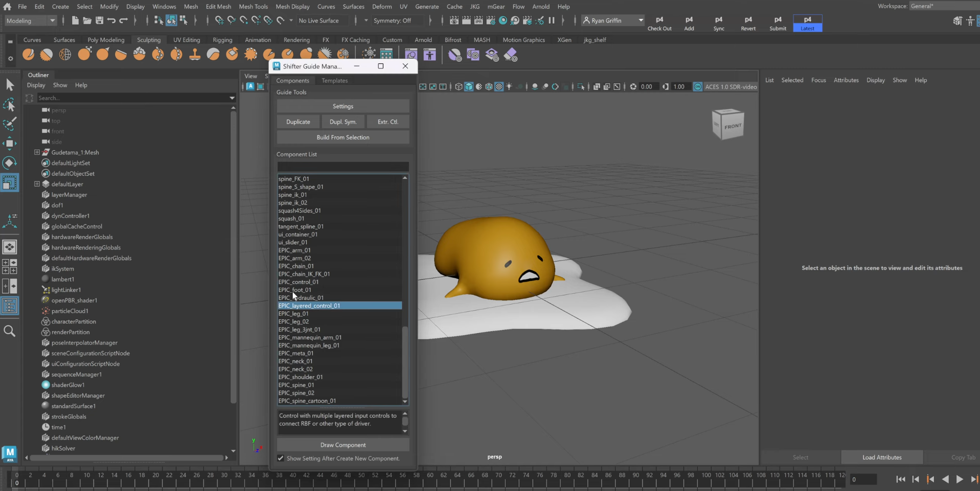Click the Save scene icon in status line
This screenshot has width=980, height=491.
[x=99, y=20]
